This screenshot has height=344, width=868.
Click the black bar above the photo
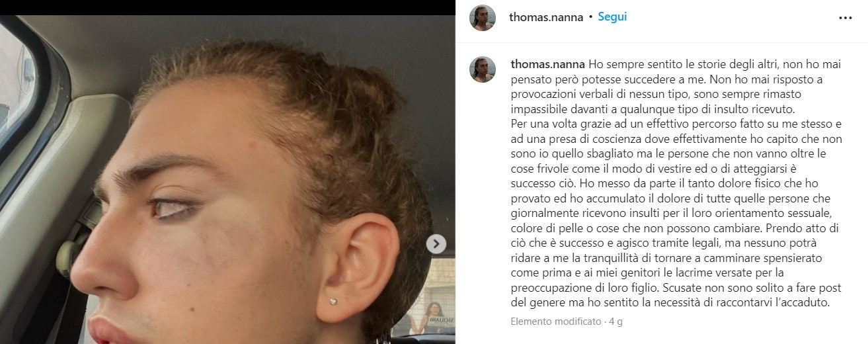227,7
